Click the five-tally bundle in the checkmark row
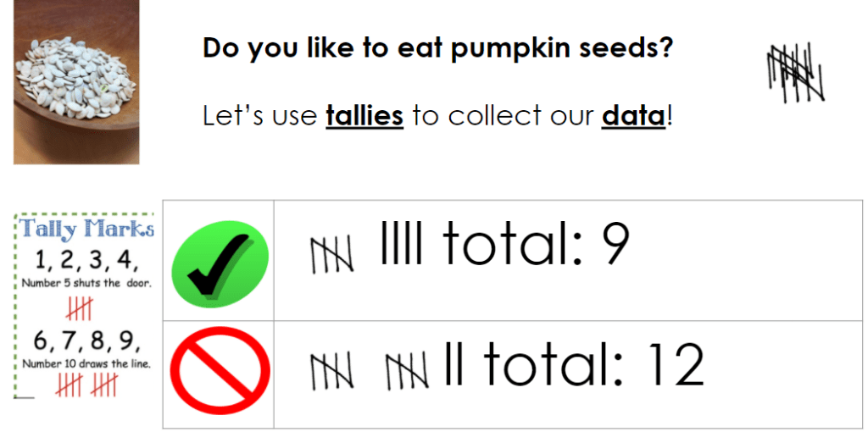The height and width of the screenshot is (443, 868). (x=331, y=255)
